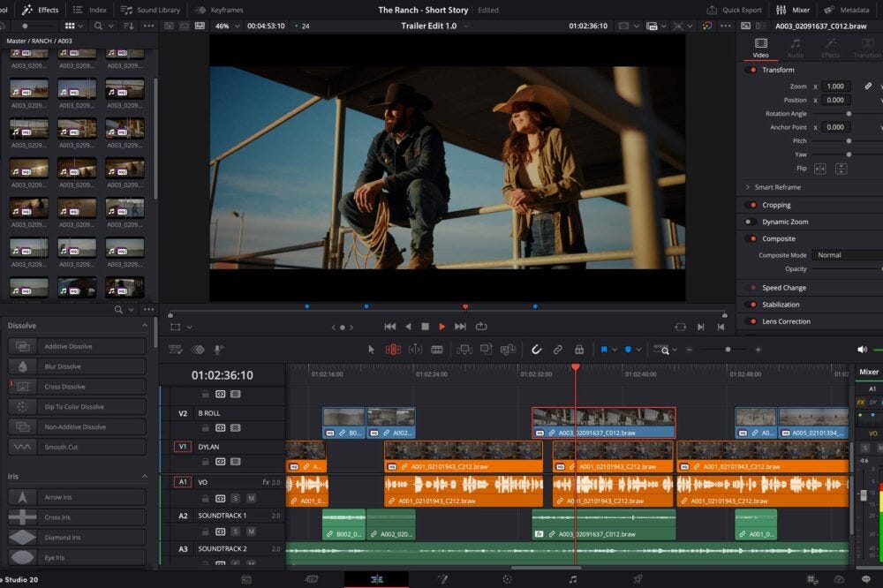Screen dimensions: 883x588
Task: Toggle position lock icon
Action: click(x=579, y=350)
